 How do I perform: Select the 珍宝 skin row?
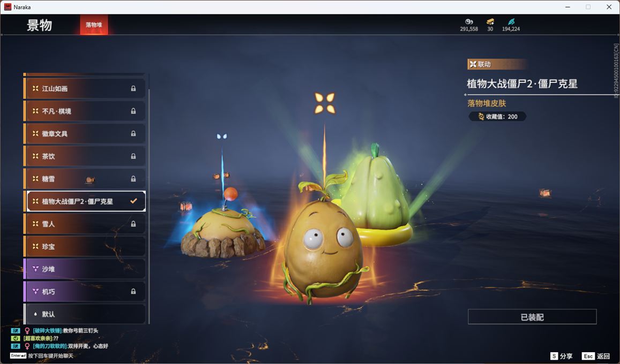(84, 246)
